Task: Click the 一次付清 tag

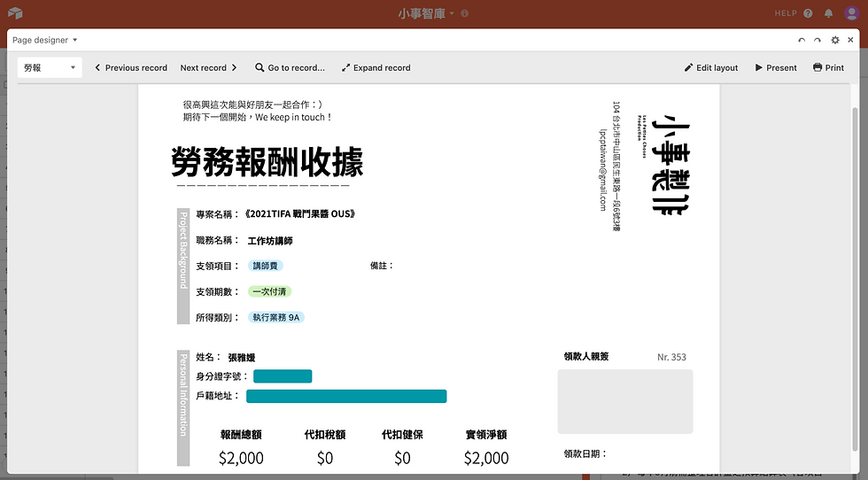Action: pyautogui.click(x=269, y=291)
